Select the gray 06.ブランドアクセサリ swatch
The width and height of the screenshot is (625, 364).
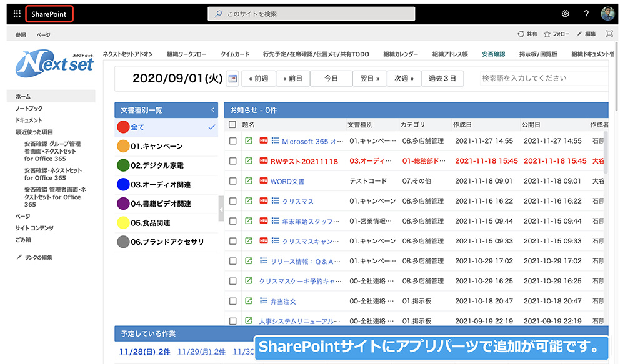pyautogui.click(x=123, y=242)
